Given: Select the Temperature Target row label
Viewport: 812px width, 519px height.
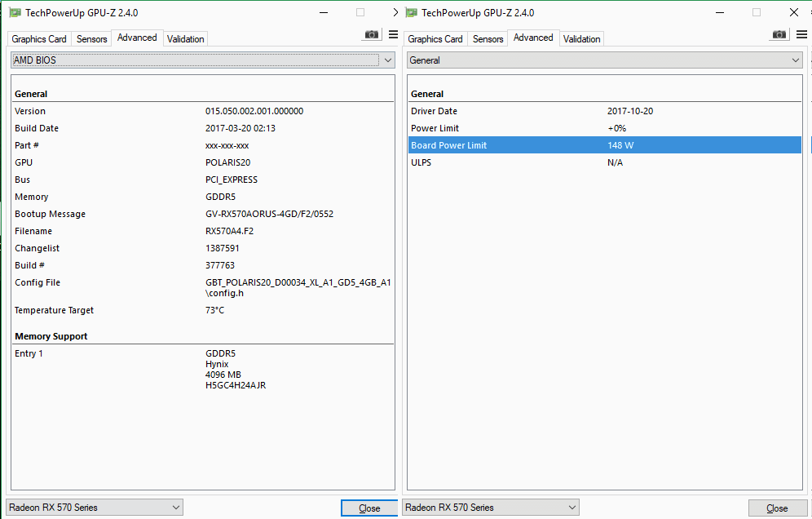Looking at the screenshot, I should pyautogui.click(x=55, y=310).
